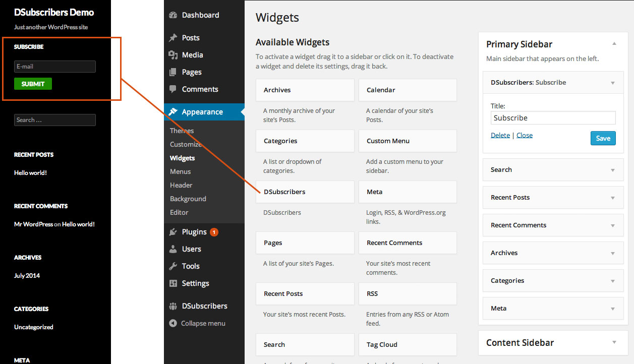This screenshot has height=364, width=634.
Task: Open Media via its icon
Action: 173,55
